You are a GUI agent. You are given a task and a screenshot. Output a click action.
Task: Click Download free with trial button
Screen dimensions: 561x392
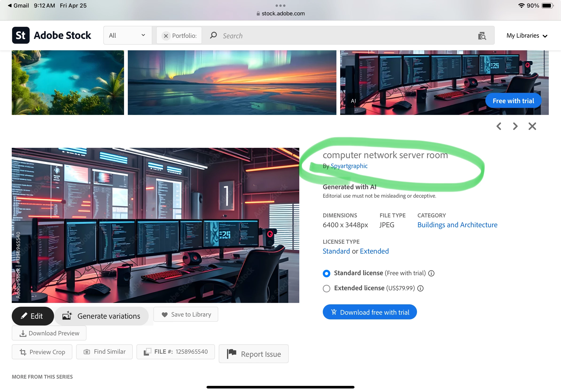point(370,312)
